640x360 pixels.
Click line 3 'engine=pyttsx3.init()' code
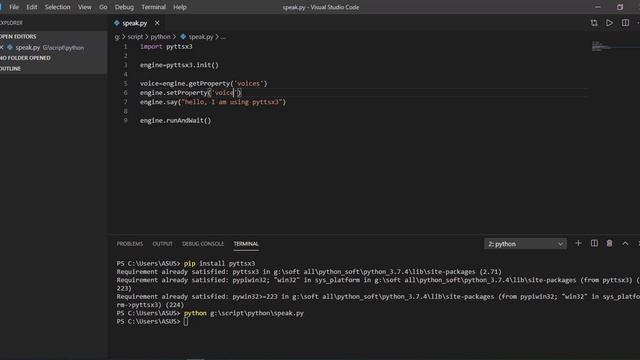point(179,65)
